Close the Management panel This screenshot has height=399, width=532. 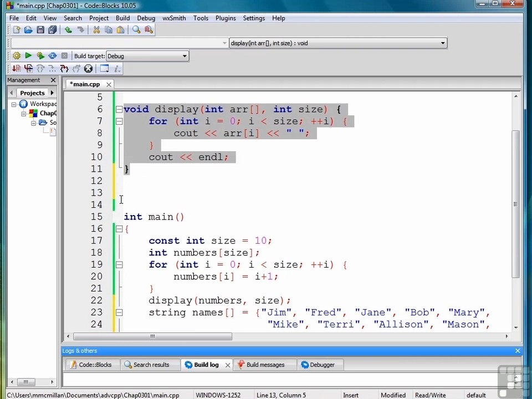point(53,80)
